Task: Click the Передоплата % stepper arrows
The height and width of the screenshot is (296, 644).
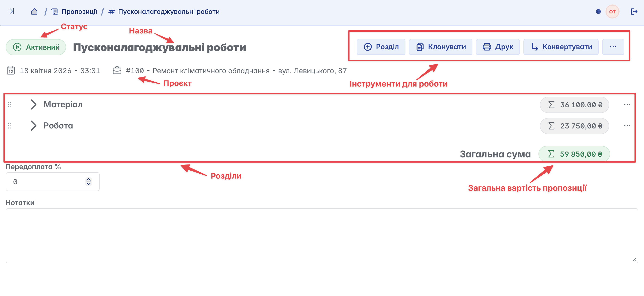Action: pos(89,182)
